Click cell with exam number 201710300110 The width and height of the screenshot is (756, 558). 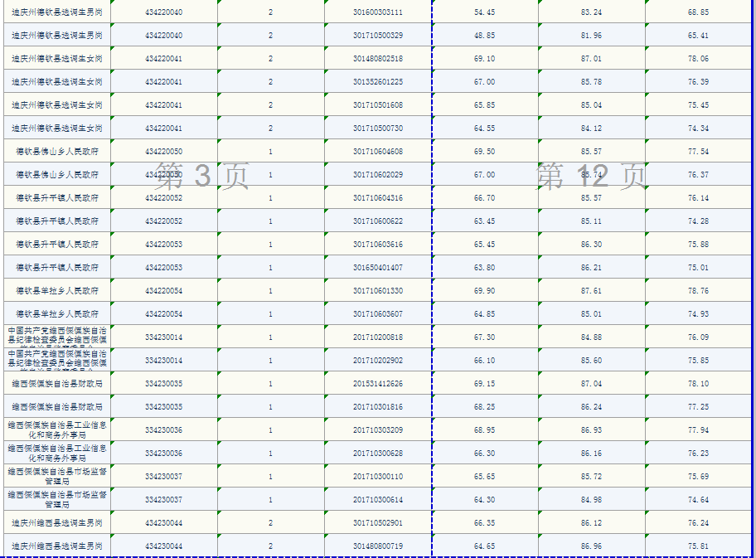click(378, 477)
